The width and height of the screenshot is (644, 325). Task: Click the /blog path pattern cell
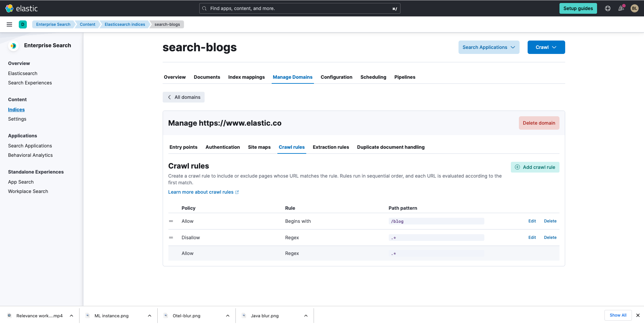point(436,221)
